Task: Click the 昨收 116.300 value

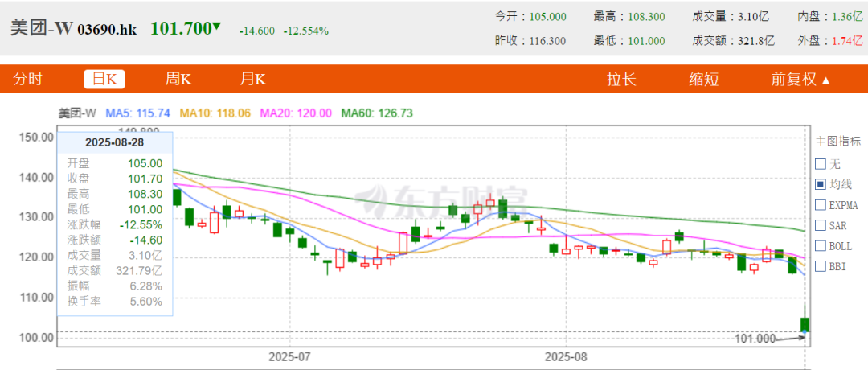Action: click(x=548, y=40)
